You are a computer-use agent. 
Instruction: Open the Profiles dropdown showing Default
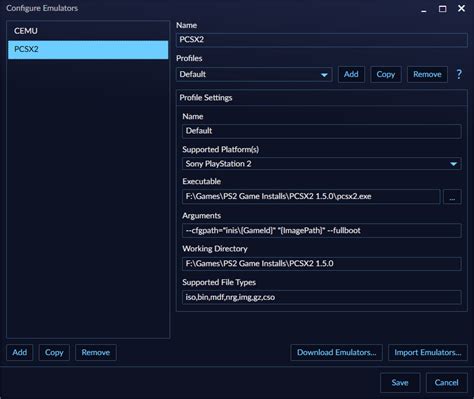click(254, 74)
